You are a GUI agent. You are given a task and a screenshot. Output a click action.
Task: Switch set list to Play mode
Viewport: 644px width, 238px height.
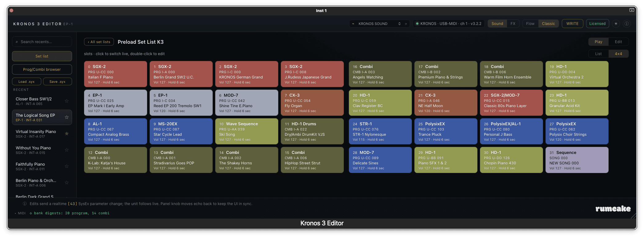pyautogui.click(x=598, y=42)
